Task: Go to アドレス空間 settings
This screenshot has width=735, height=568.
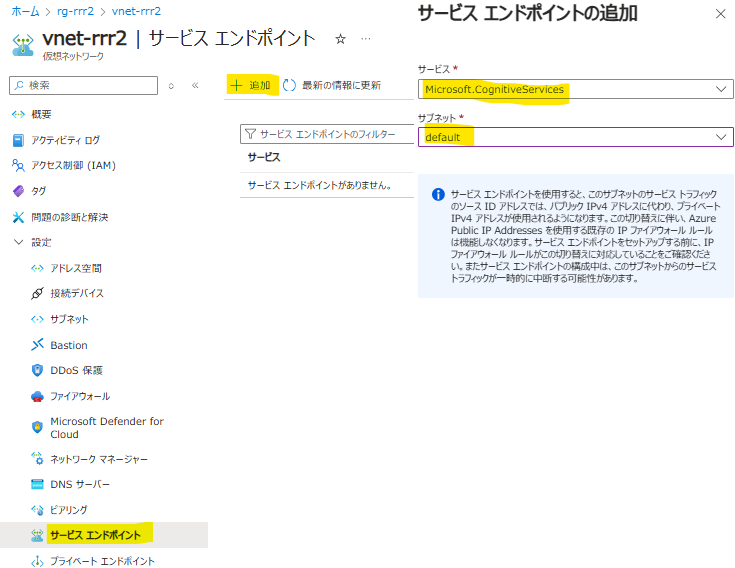Action: click(76, 268)
